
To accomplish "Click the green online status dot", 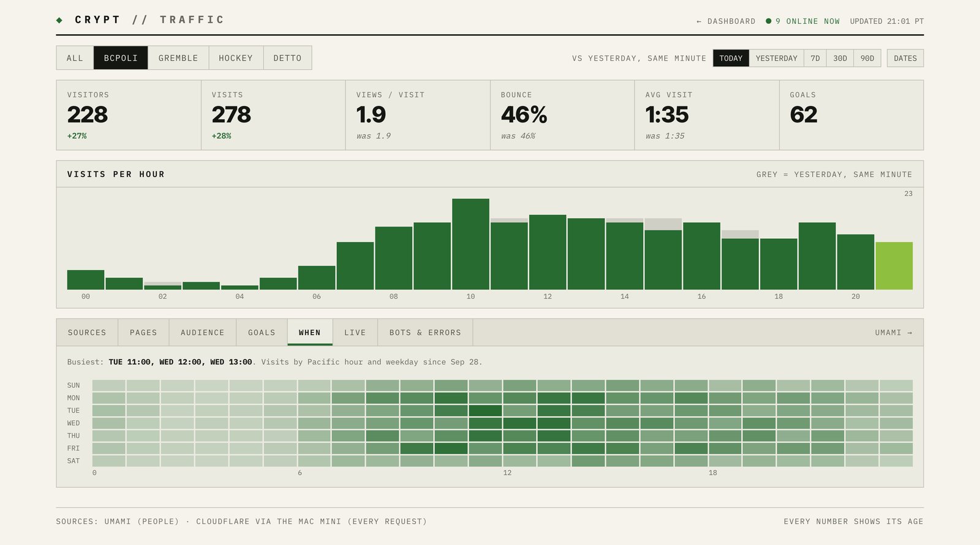I will 769,21.
